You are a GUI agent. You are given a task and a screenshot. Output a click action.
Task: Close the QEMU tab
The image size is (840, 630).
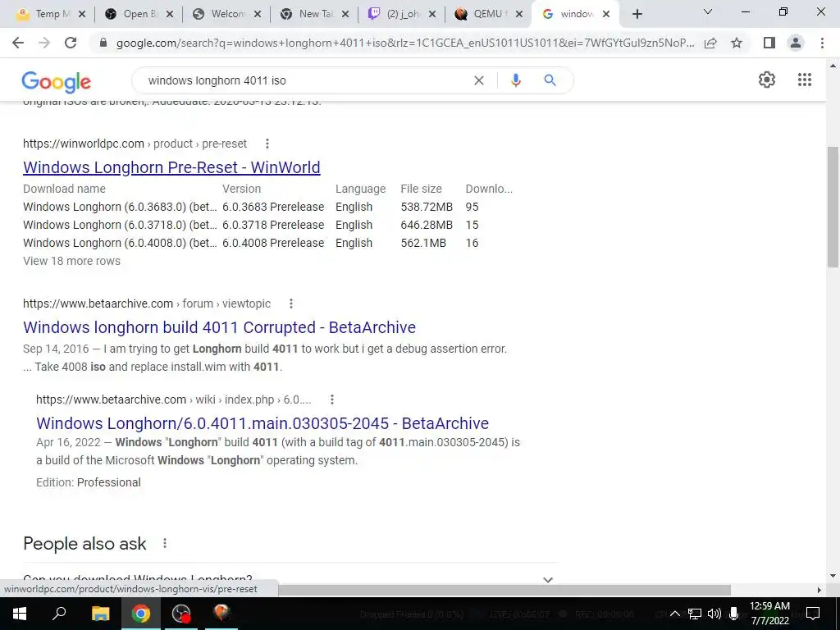pyautogui.click(x=519, y=15)
